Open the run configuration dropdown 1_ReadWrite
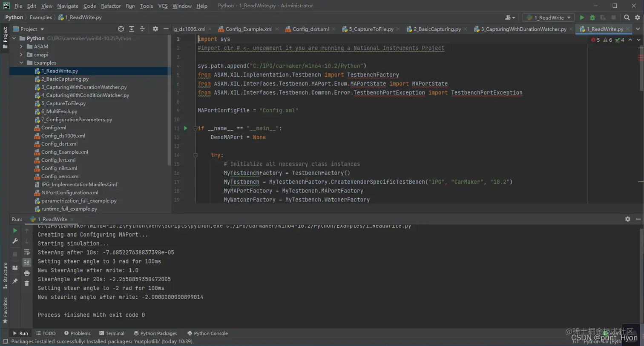 tap(549, 17)
